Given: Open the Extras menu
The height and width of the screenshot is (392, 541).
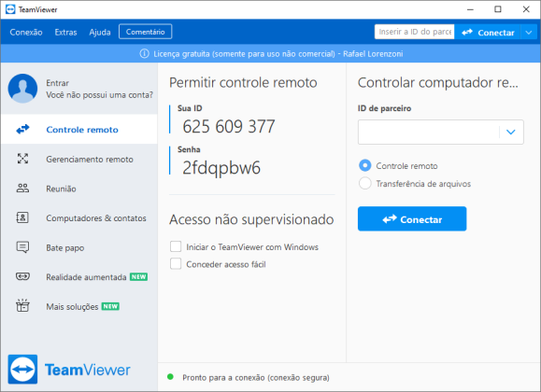Looking at the screenshot, I should (66, 32).
